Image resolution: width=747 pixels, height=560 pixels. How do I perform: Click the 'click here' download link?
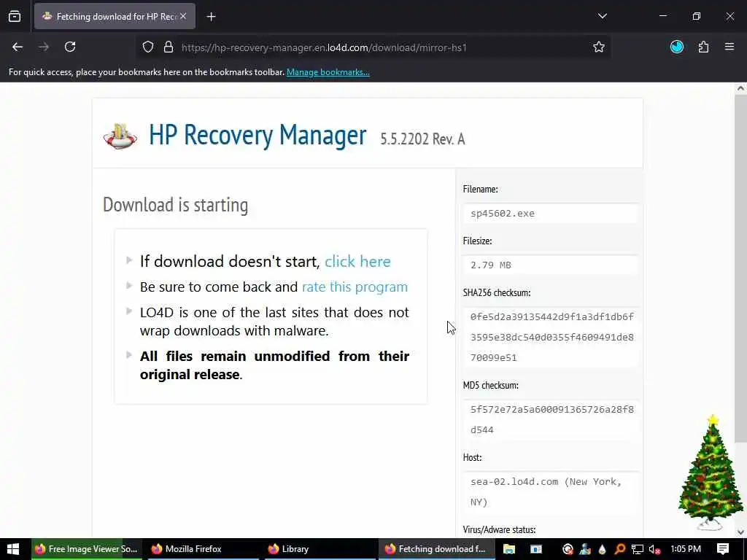(357, 262)
